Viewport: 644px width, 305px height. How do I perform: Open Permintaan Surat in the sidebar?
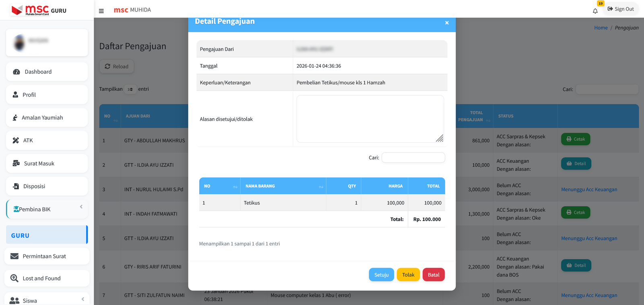click(47, 256)
